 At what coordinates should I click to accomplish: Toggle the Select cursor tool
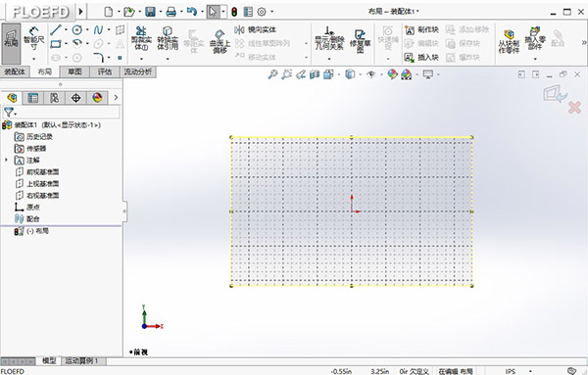pyautogui.click(x=213, y=12)
